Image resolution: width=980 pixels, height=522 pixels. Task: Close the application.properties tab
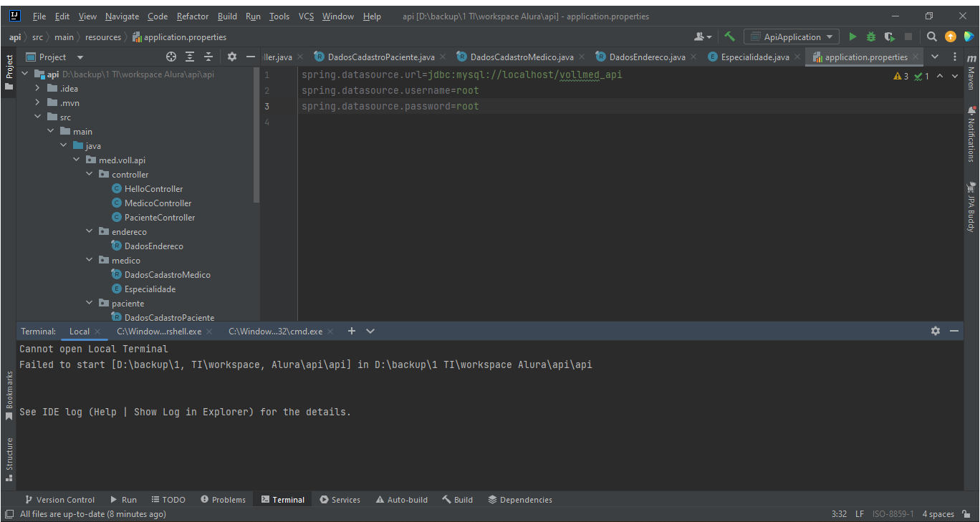click(916, 57)
